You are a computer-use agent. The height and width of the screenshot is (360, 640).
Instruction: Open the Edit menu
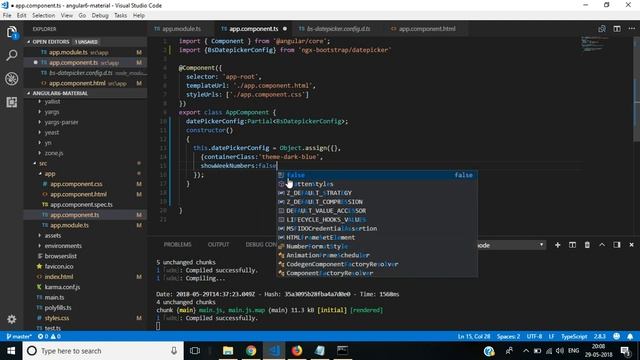[22, 16]
